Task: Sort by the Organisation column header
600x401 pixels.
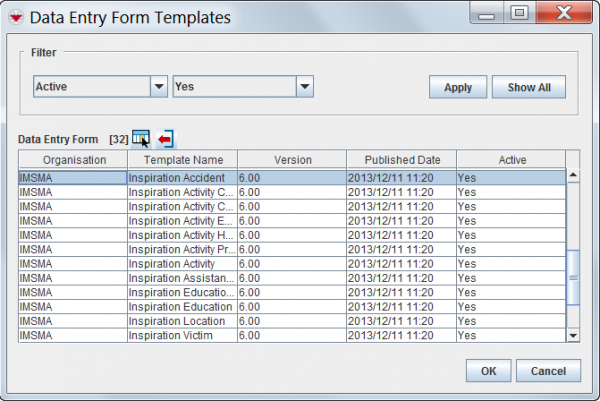Action: coord(73,160)
